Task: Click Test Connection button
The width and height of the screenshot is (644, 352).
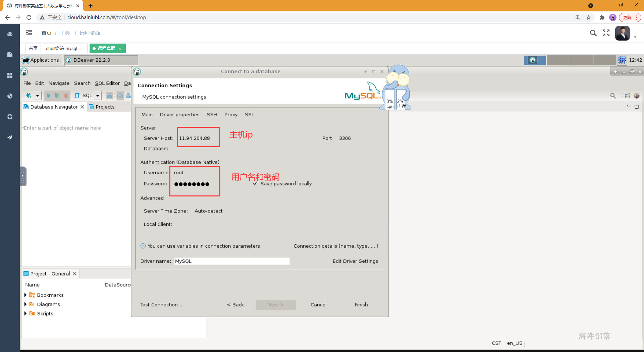Action: [x=162, y=305]
